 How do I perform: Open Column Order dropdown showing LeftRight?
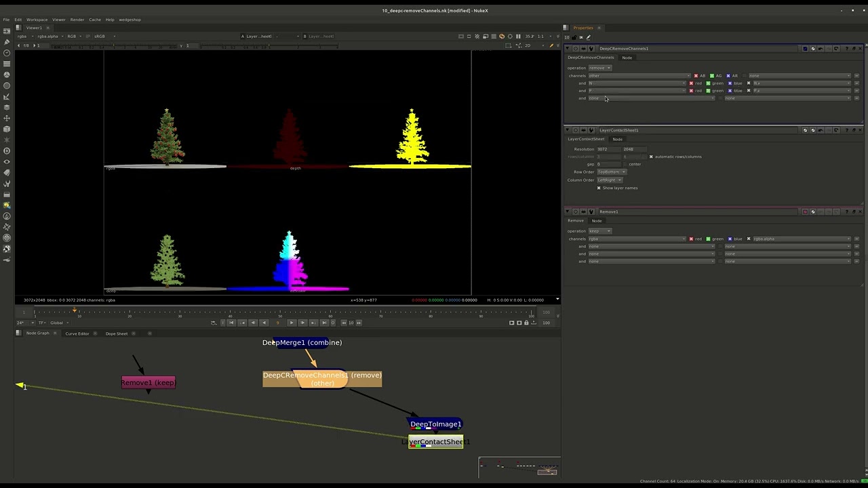pos(609,180)
